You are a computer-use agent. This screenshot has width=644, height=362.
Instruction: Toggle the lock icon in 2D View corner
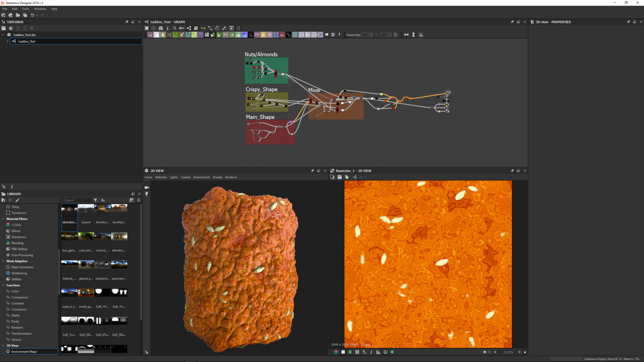(525, 352)
